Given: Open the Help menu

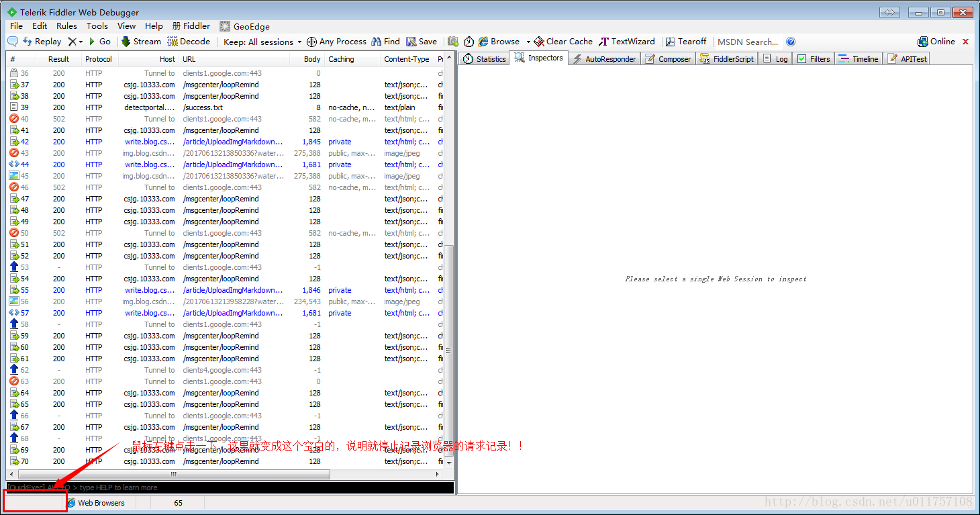Looking at the screenshot, I should tap(154, 26).
